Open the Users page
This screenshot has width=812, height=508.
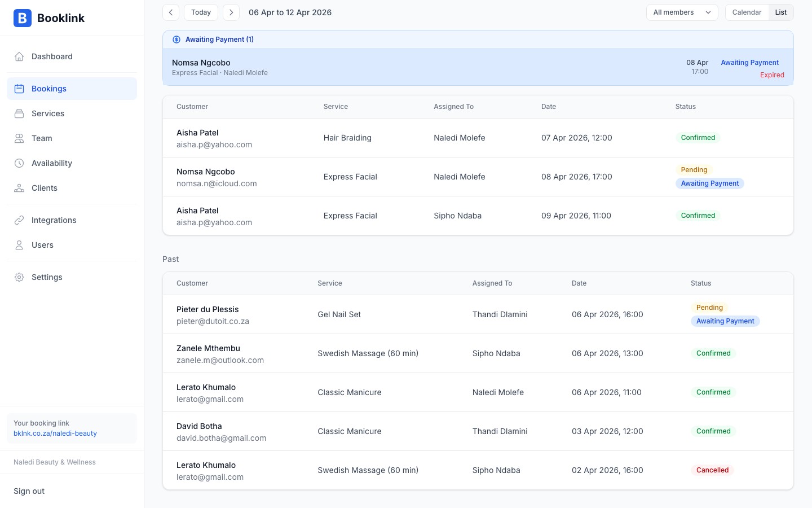click(42, 245)
